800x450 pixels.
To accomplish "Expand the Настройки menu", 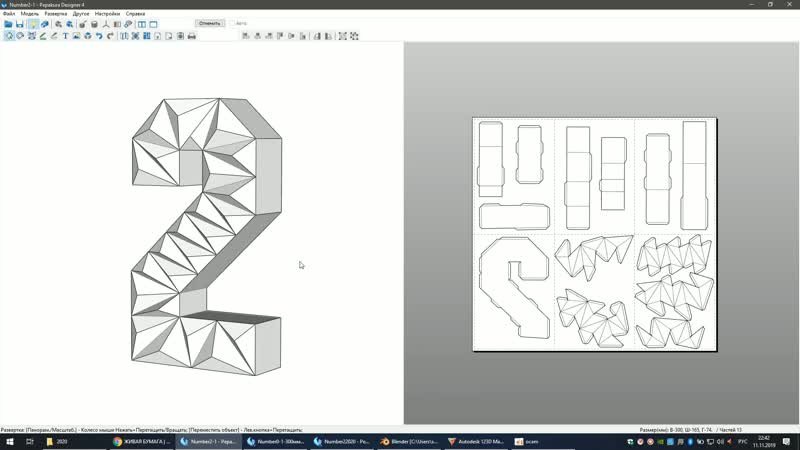I will [107, 13].
